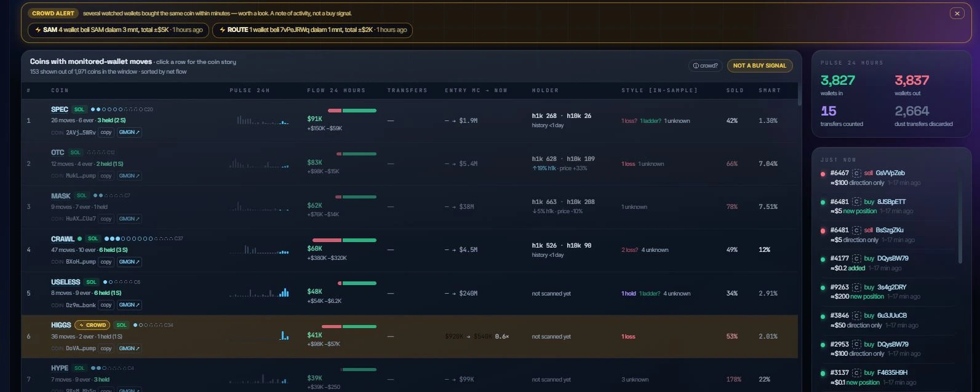Click the SMART column header

(x=770, y=90)
